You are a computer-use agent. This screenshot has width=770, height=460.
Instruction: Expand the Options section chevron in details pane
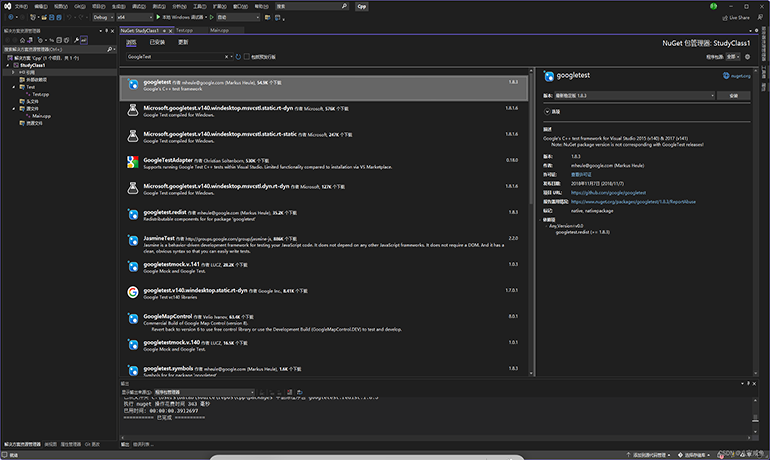coord(547,112)
